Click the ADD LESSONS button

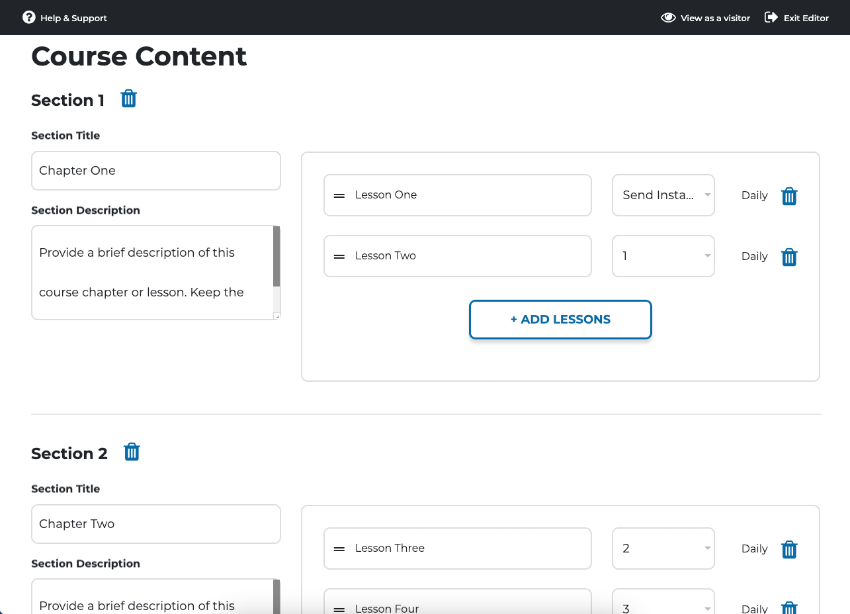560,319
